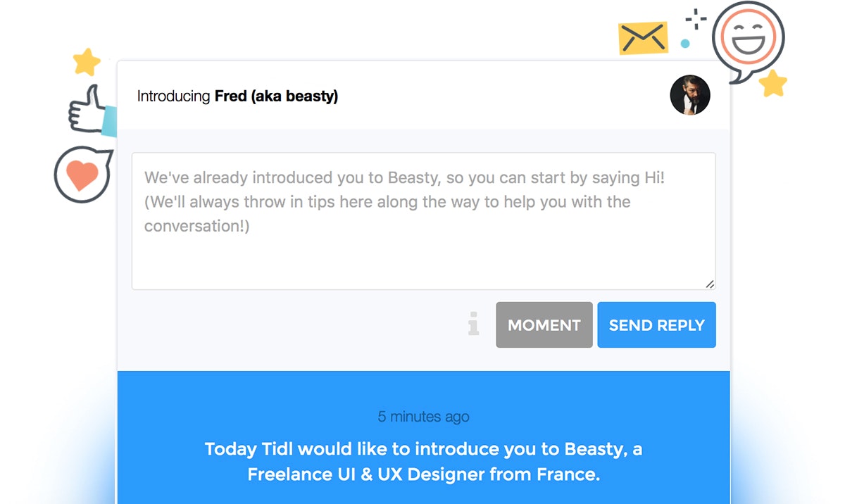845x504 pixels.
Task: Click the bold name Fred (aka beasty)
Action: (x=276, y=96)
